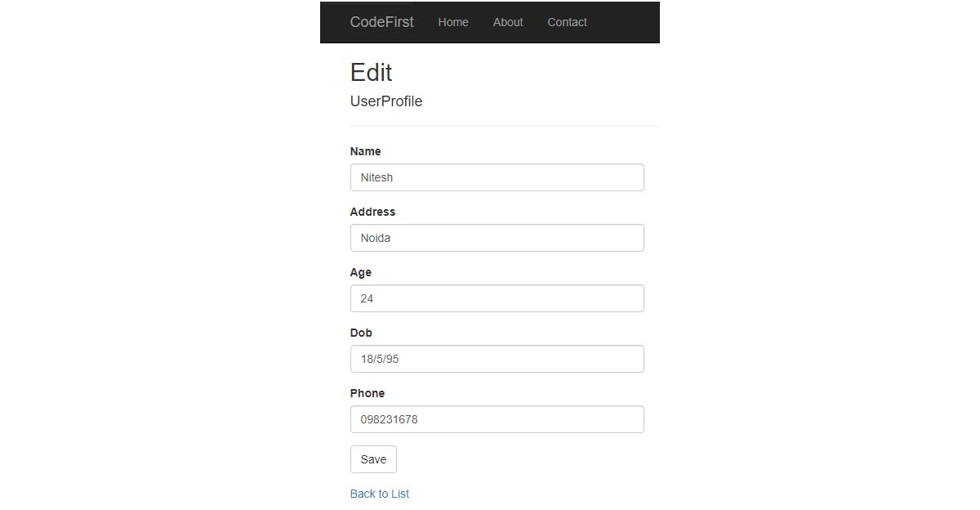Click the Phone field label
Image resolution: width=980 pixels, height=510 pixels.
coord(367,393)
